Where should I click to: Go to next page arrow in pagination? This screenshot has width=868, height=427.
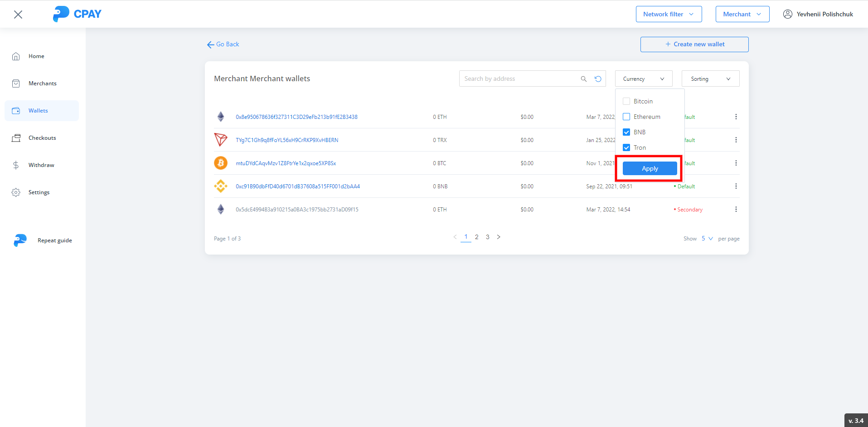499,237
